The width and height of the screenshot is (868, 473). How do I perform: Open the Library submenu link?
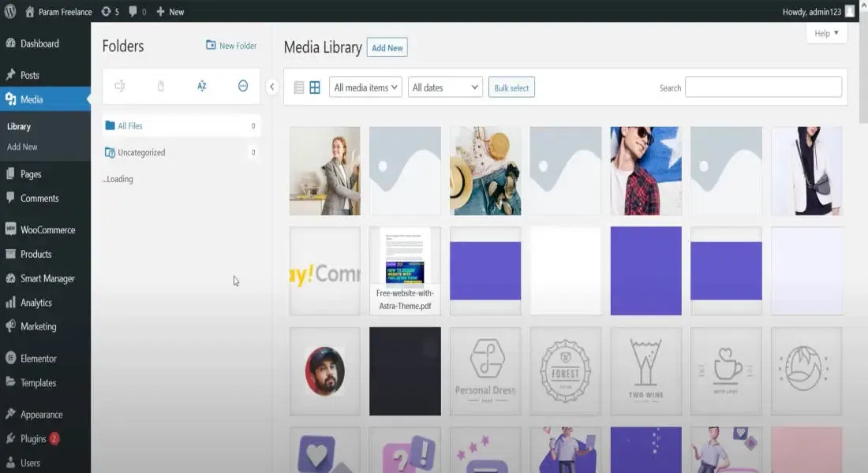tap(19, 127)
